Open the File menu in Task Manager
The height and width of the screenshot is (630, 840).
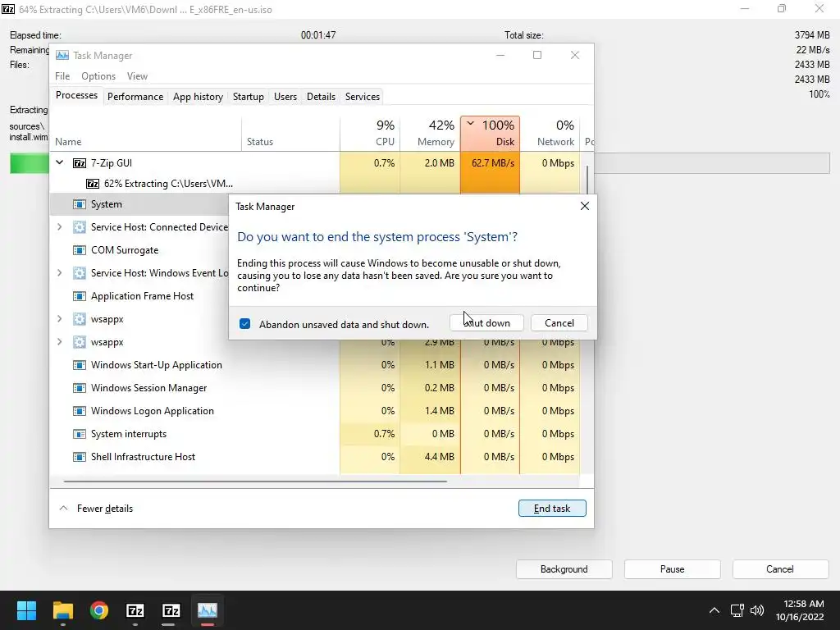point(62,76)
